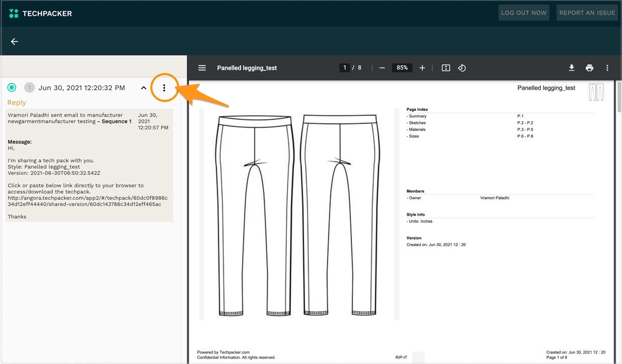
Task: Click the PDF vertical scrollbar
Action: click(x=618, y=96)
